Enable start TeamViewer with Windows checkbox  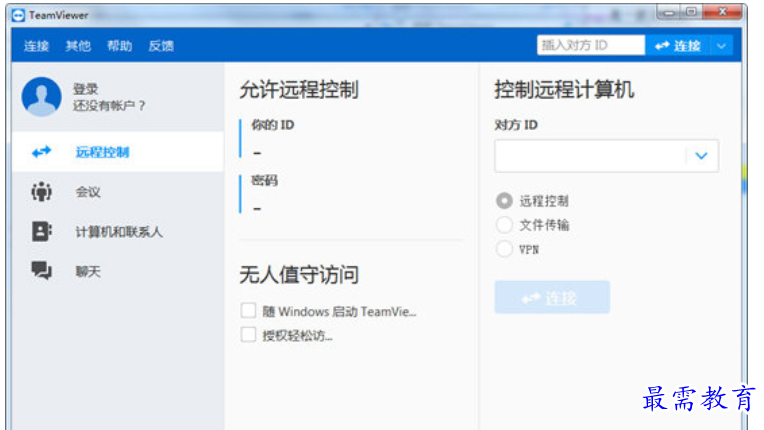(x=248, y=311)
